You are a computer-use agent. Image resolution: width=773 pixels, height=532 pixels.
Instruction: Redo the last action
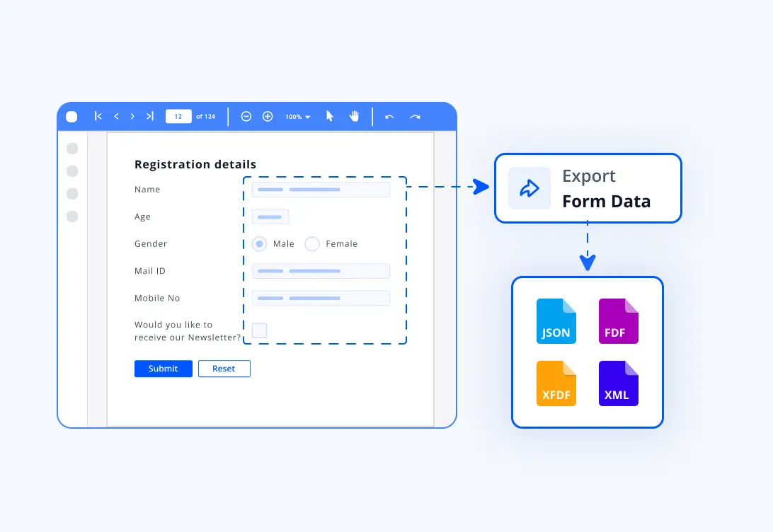point(416,116)
